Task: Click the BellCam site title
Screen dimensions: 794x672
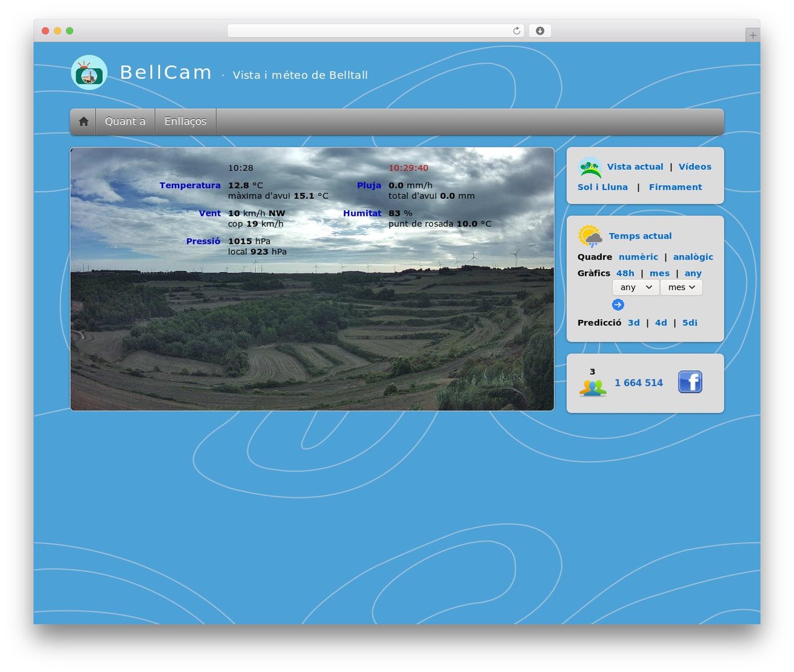Action: pyautogui.click(x=166, y=73)
